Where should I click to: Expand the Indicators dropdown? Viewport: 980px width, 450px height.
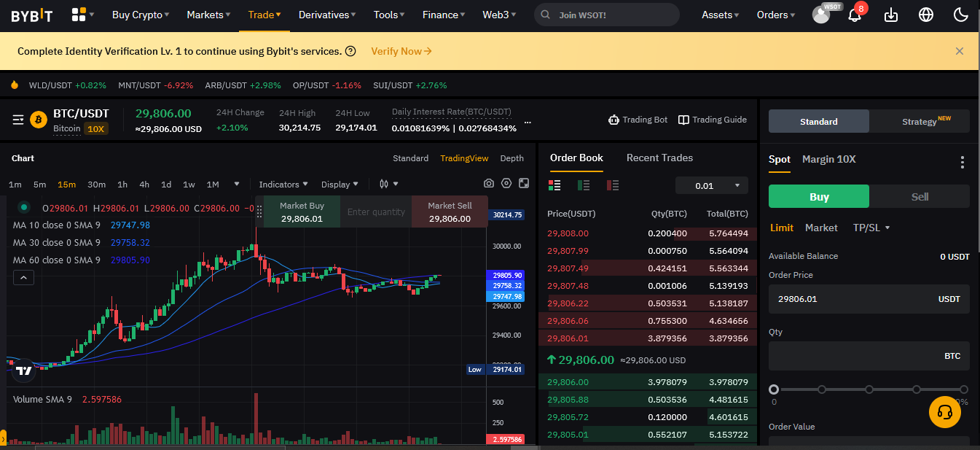(x=283, y=184)
